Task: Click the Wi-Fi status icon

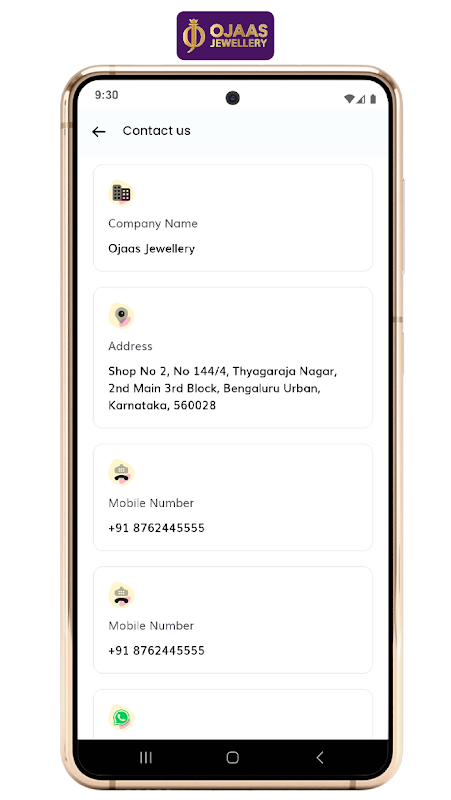Action: [349, 98]
